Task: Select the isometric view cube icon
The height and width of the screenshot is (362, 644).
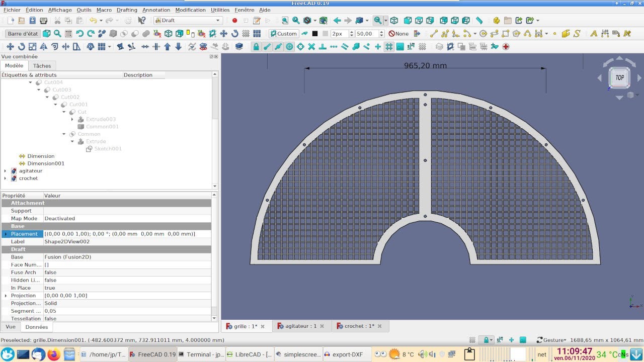Action: tap(394, 21)
